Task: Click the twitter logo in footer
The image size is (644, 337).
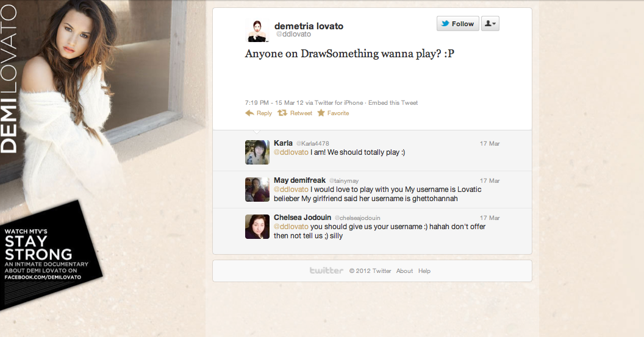Action: pyautogui.click(x=326, y=271)
